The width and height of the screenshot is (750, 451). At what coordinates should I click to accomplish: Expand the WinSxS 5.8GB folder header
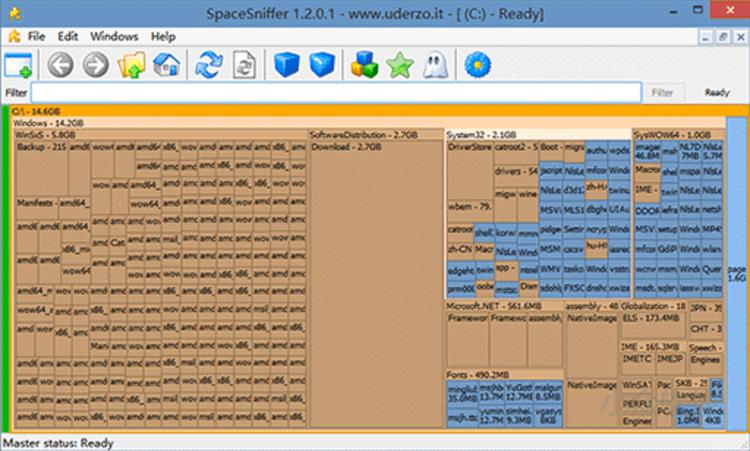[45, 133]
